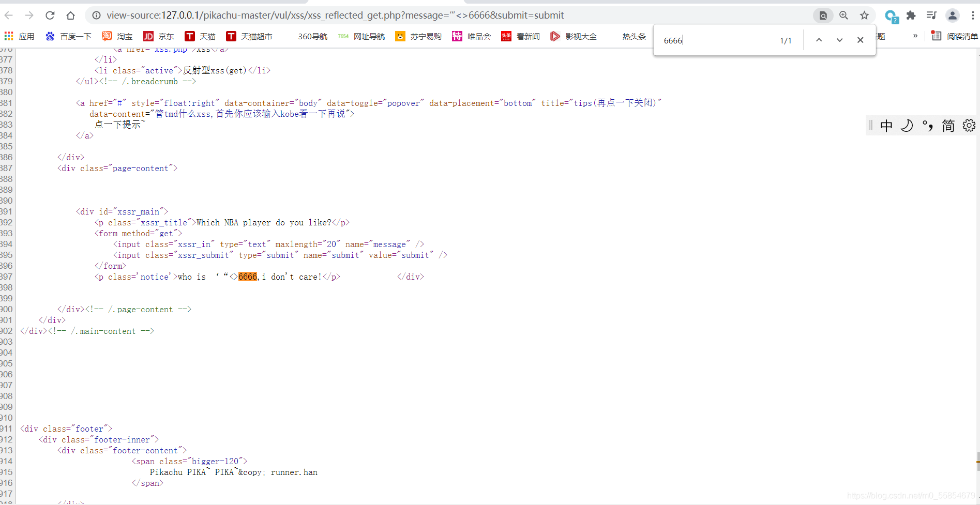This screenshot has height=505, width=980.
Task: Open the 网址导航 bookmark
Action: [361, 36]
